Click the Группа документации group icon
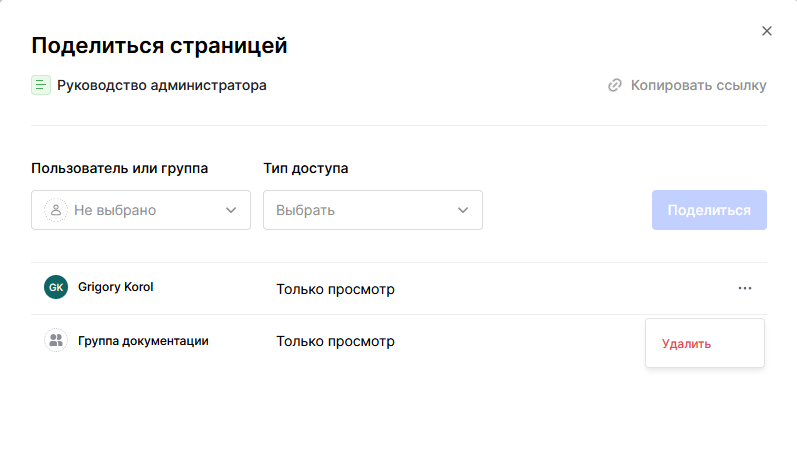This screenshot has width=797, height=468. (x=56, y=340)
